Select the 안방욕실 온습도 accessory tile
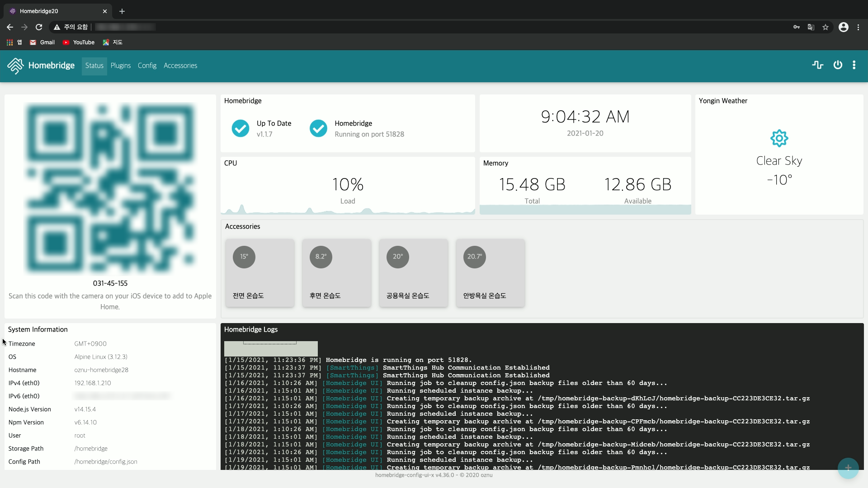Image resolution: width=868 pixels, height=488 pixels. (491, 273)
